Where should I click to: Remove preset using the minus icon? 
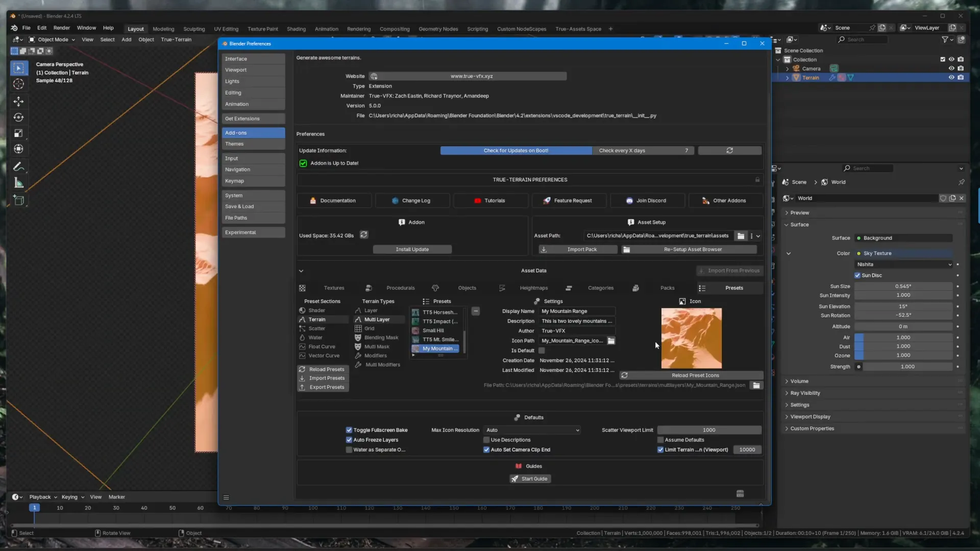point(475,311)
